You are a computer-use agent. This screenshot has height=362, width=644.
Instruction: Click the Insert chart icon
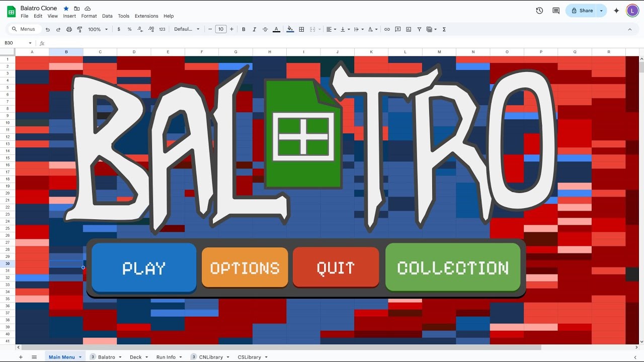409,29
